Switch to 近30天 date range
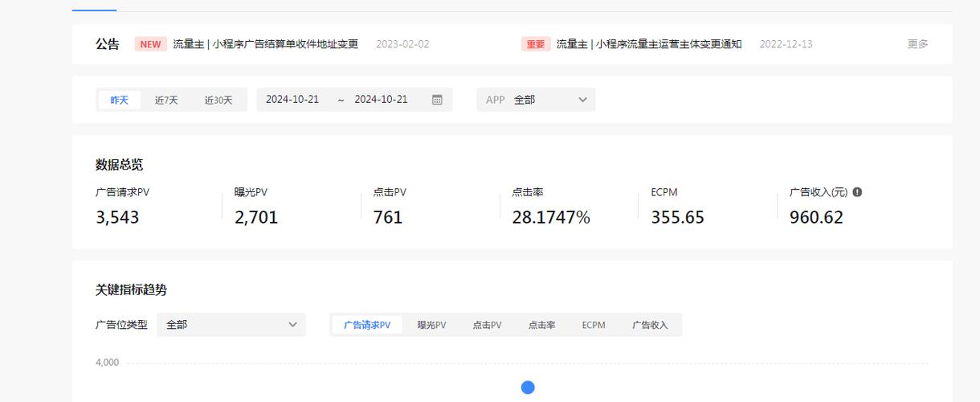980x402 pixels. 218,100
